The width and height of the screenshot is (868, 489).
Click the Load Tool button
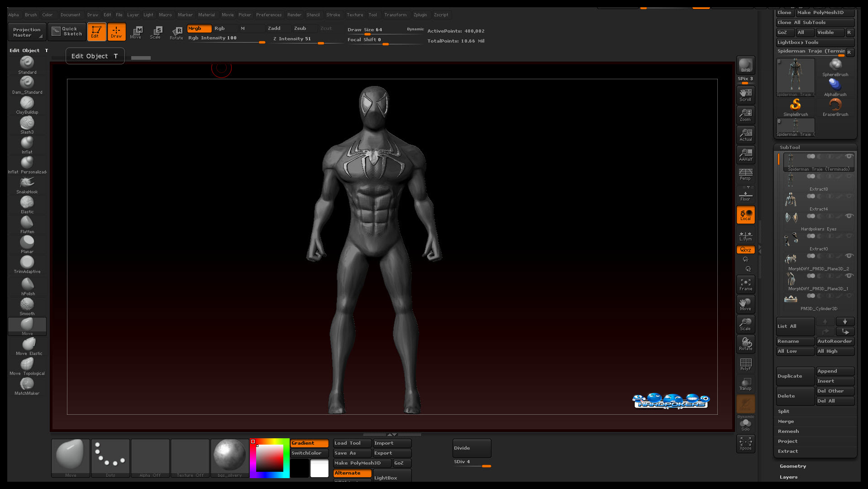pos(352,443)
